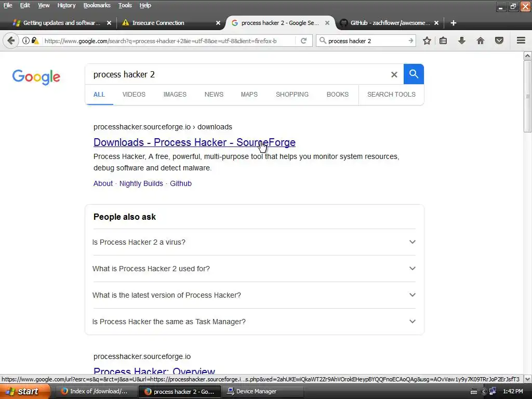The image size is (532, 399).
Task: Open the Firefox hamburger menu
Action: tap(521, 41)
